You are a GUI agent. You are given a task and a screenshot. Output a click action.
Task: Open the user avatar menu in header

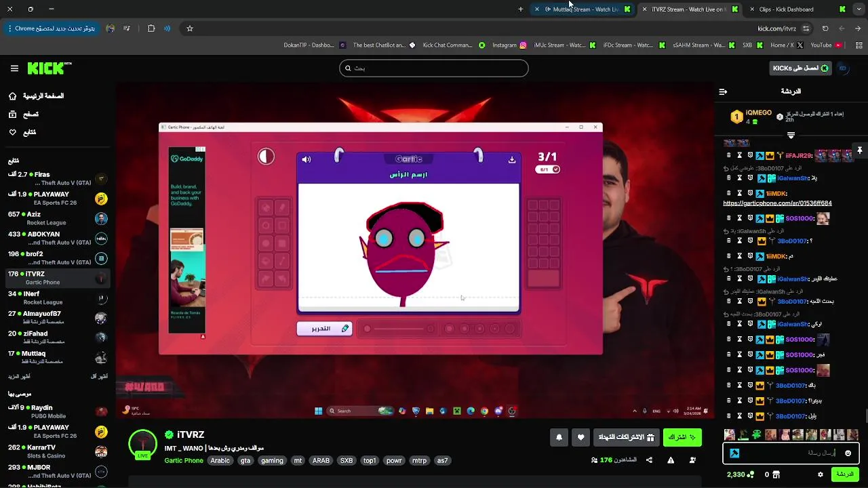tap(843, 68)
